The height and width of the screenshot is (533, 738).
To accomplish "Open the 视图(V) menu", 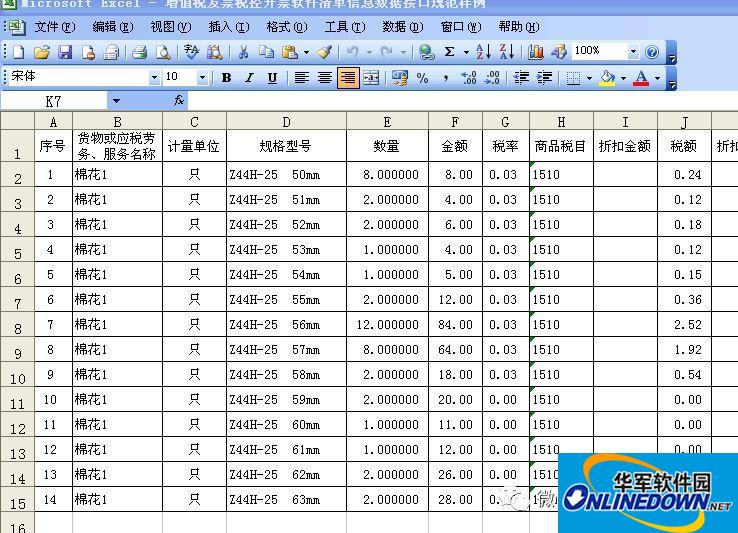I will [x=171, y=27].
